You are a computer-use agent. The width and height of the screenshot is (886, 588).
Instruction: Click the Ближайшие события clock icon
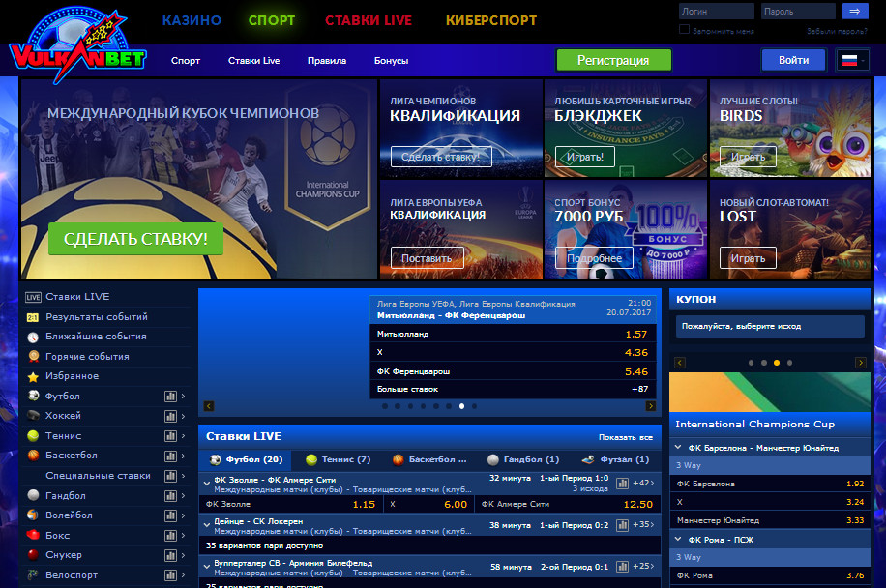(x=33, y=338)
